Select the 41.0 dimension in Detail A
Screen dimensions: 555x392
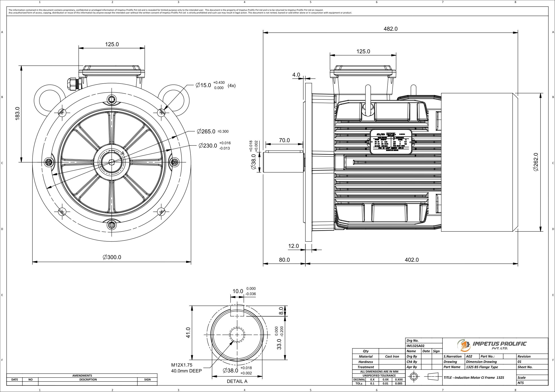(188, 332)
